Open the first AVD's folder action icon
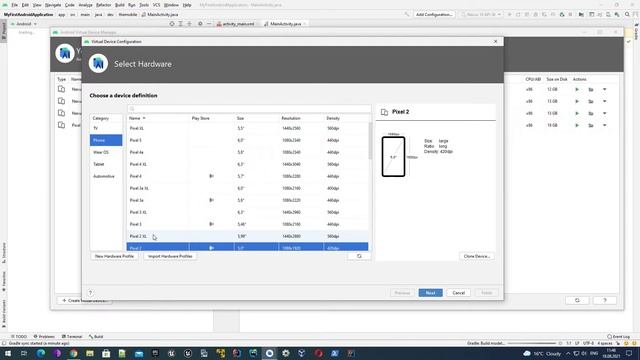 click(591, 89)
